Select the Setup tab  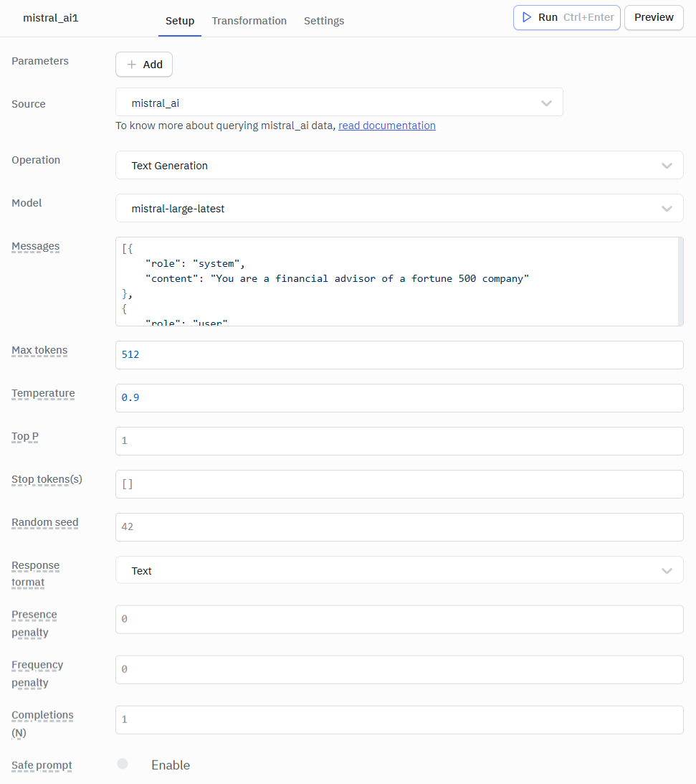180,21
